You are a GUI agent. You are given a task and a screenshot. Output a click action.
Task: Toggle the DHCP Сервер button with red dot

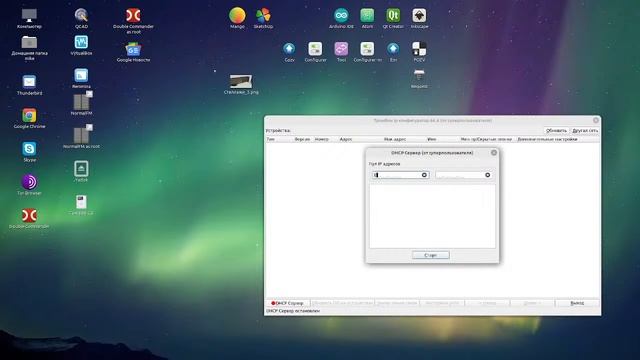287,303
